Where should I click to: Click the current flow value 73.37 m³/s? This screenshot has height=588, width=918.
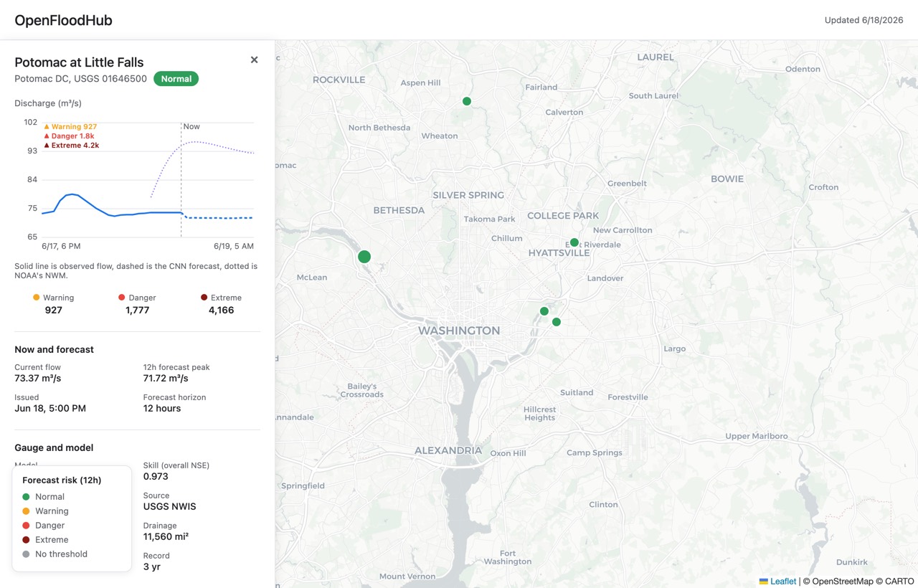tap(38, 379)
